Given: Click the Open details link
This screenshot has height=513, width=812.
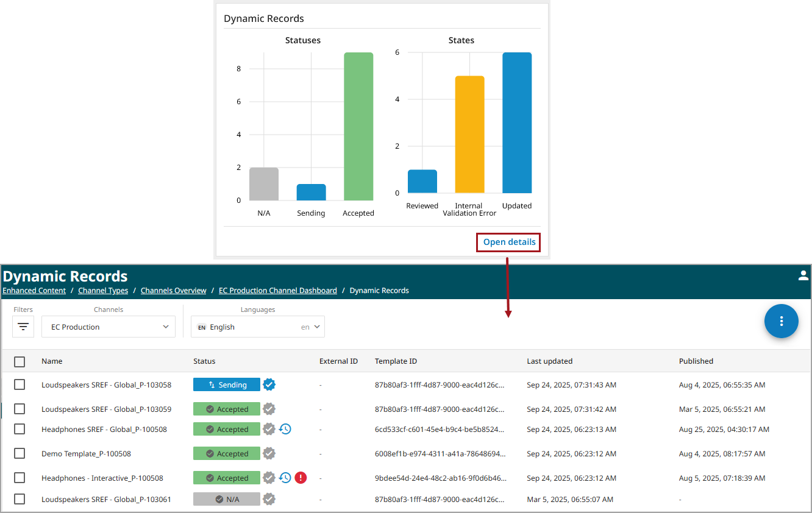Looking at the screenshot, I should pyautogui.click(x=509, y=242).
